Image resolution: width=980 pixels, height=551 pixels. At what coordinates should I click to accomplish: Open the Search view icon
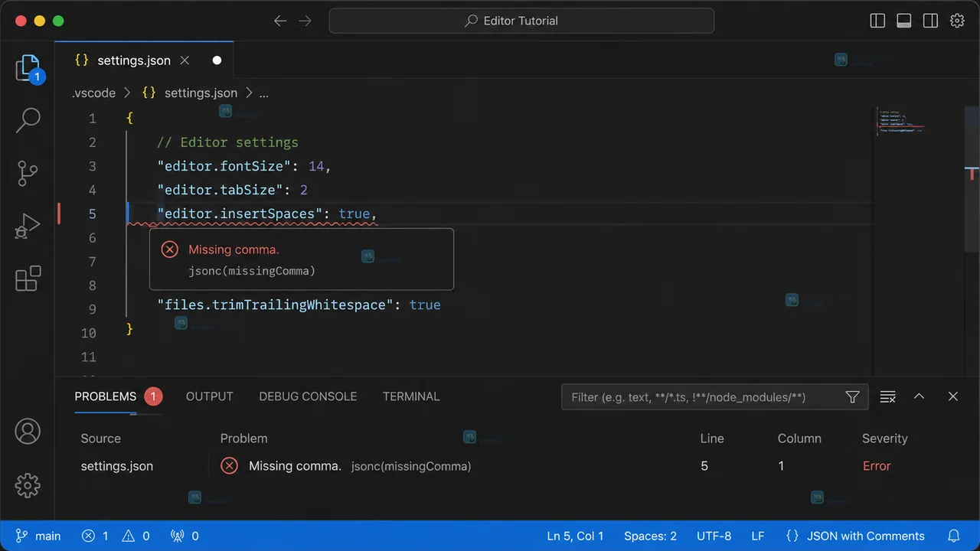(x=28, y=120)
